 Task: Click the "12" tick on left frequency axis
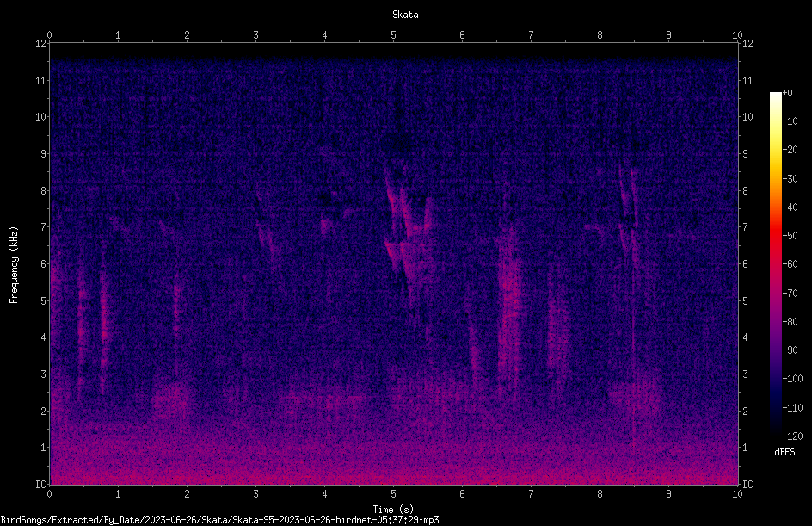coord(41,44)
